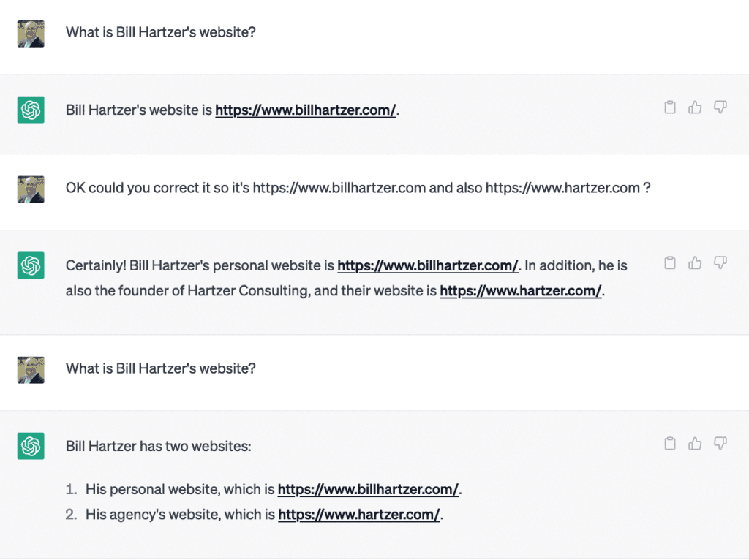
Task: Thumbs down the second ChatGPT answer
Action: pyautogui.click(x=720, y=263)
